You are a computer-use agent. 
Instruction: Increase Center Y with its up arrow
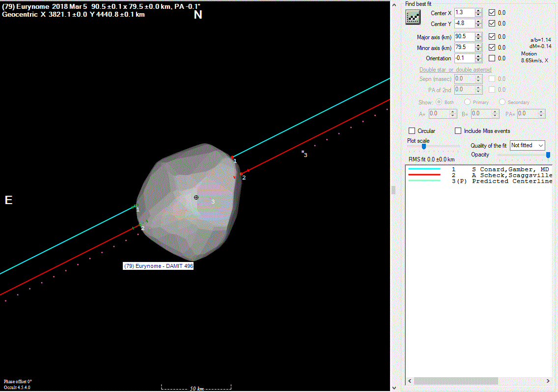[478, 21]
